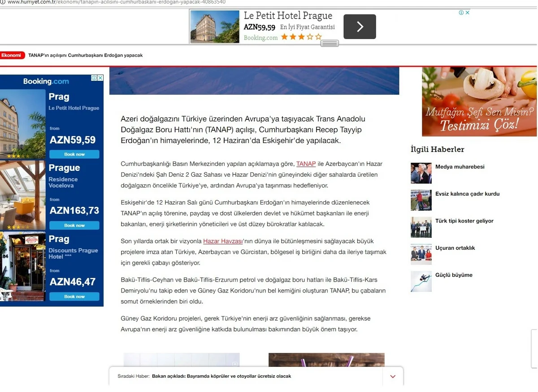Image resolution: width=538 pixels, height=392 pixels.
Task: Expand the Sıradaki Haber bar chevron
Action: pos(393,376)
